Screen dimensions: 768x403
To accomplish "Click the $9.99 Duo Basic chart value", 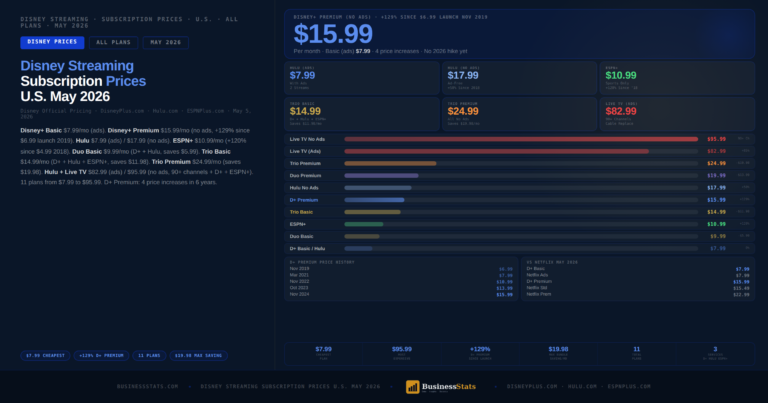I will coord(718,237).
